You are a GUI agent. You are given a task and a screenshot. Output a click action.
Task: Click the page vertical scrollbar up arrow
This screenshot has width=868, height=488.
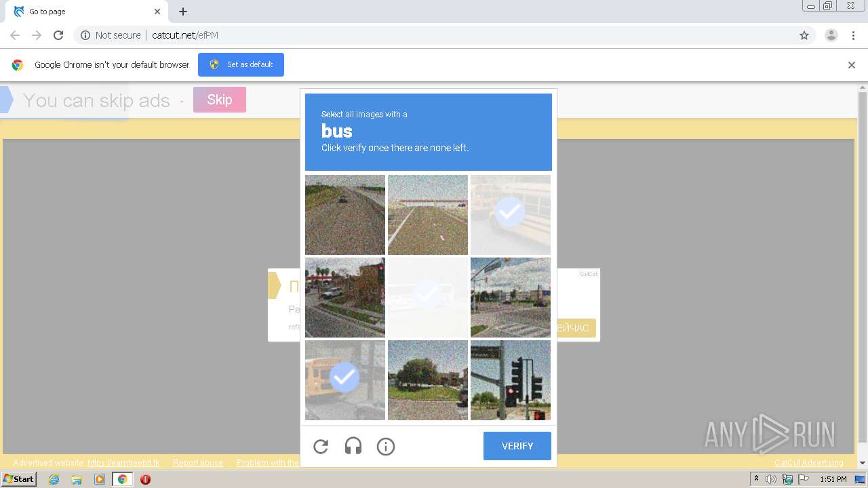tap(863, 87)
